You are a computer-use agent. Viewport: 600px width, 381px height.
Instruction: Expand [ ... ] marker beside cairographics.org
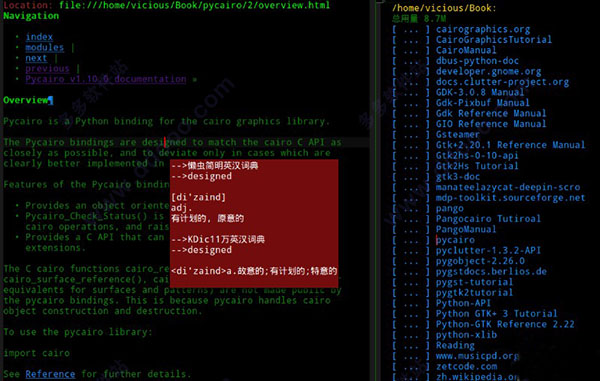[x=411, y=29]
